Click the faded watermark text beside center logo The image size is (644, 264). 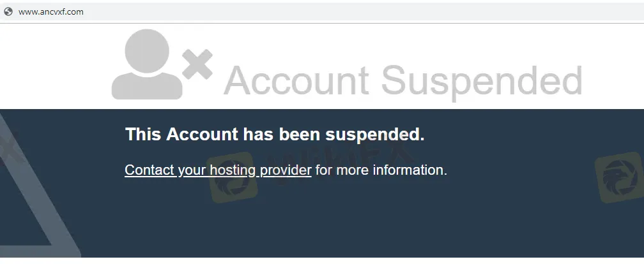pos(341,160)
